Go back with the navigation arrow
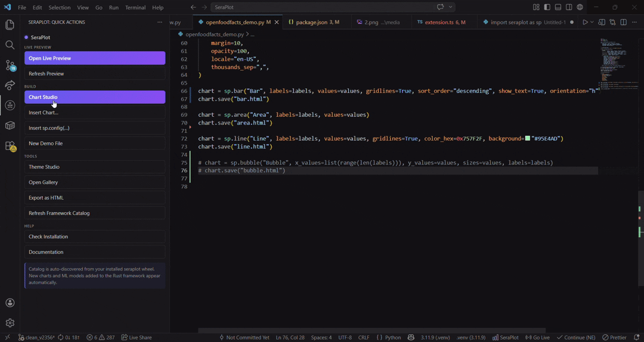Image resolution: width=644 pixels, height=342 pixels. coord(193,7)
